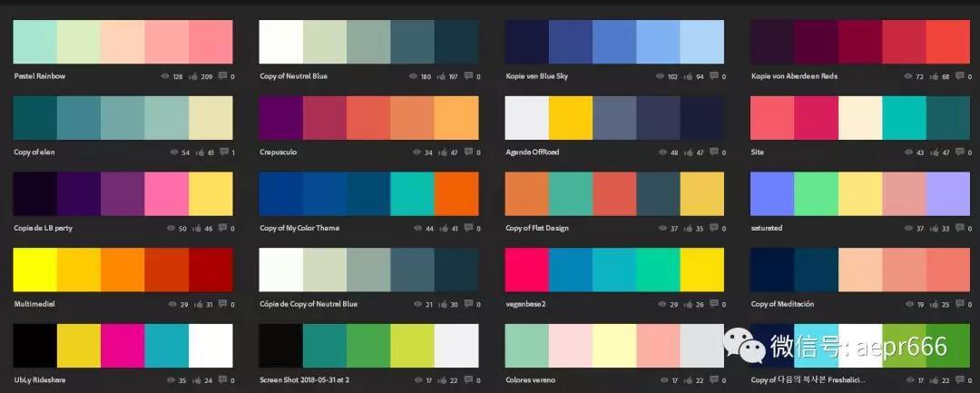Click the comment icon under Copy of elen
Viewport: 980px width, 393px height.
click(x=221, y=152)
